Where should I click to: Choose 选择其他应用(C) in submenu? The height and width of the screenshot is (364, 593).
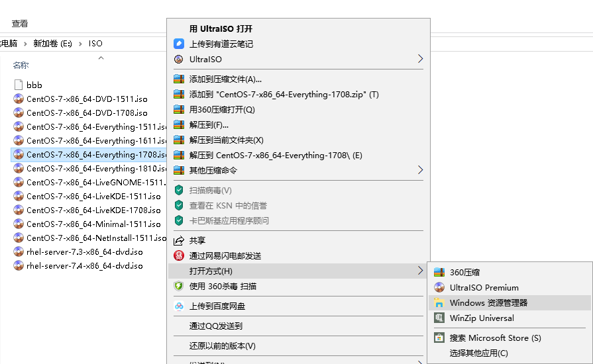pyautogui.click(x=478, y=353)
